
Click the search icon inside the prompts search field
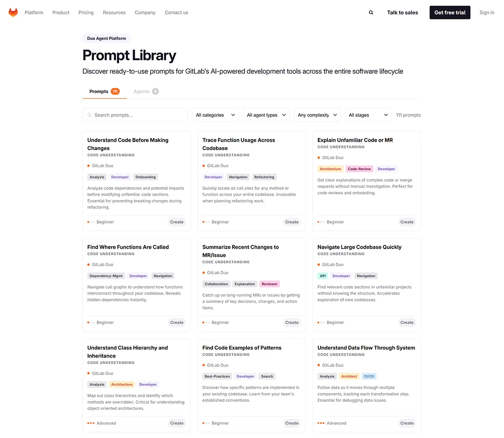89,114
